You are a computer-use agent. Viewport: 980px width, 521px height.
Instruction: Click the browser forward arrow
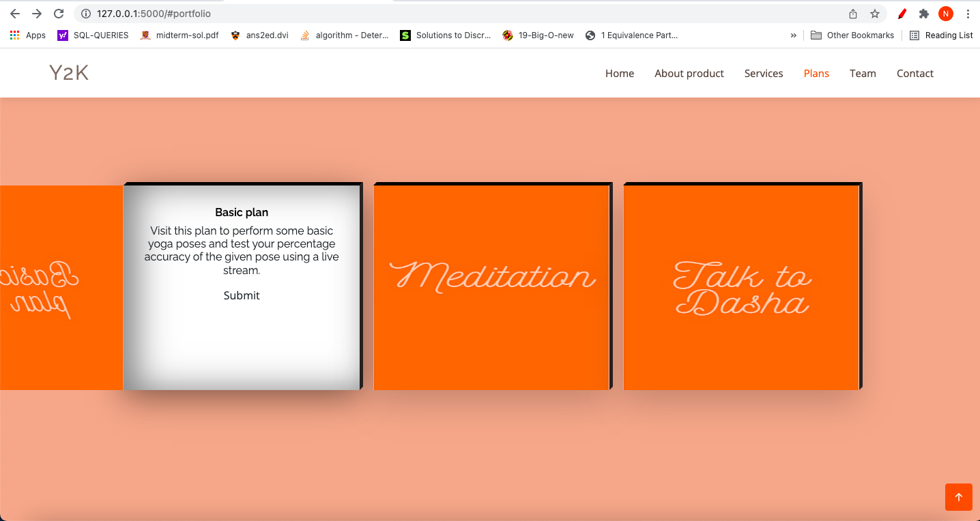coord(37,14)
